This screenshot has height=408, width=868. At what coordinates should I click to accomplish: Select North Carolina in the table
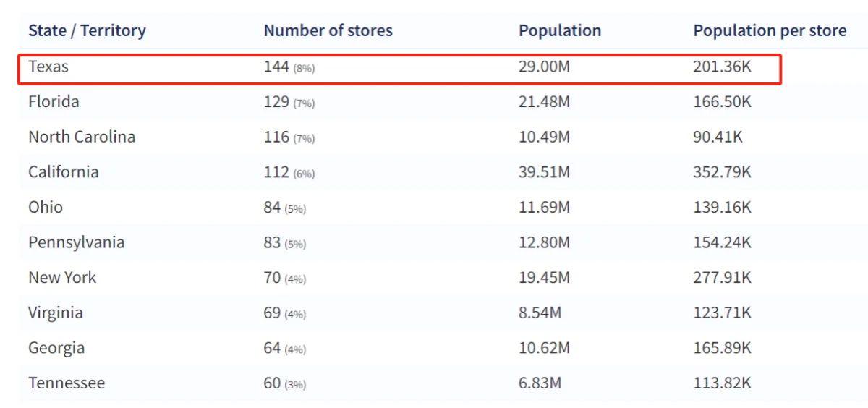point(82,137)
